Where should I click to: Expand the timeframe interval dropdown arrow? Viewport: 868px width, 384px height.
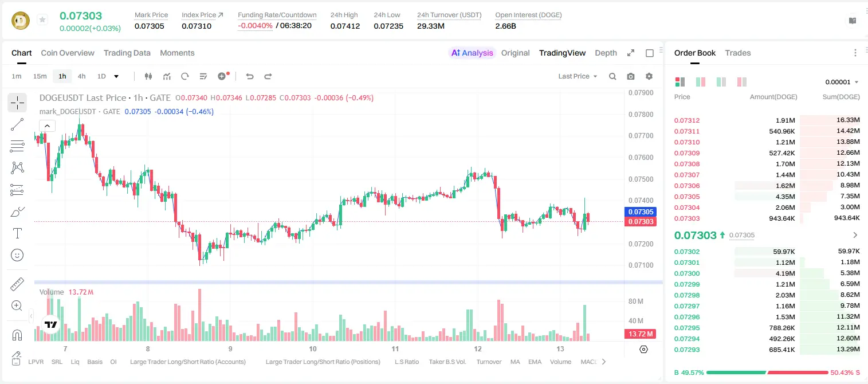(x=116, y=76)
